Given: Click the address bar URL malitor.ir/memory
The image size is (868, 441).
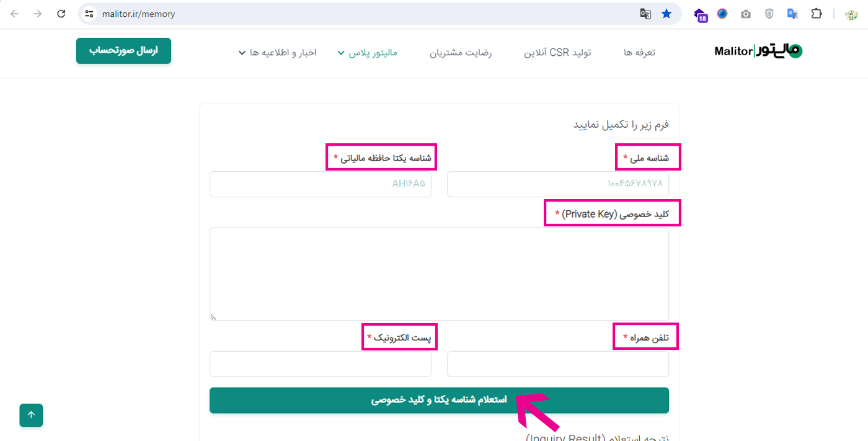Looking at the screenshot, I should click(x=139, y=14).
